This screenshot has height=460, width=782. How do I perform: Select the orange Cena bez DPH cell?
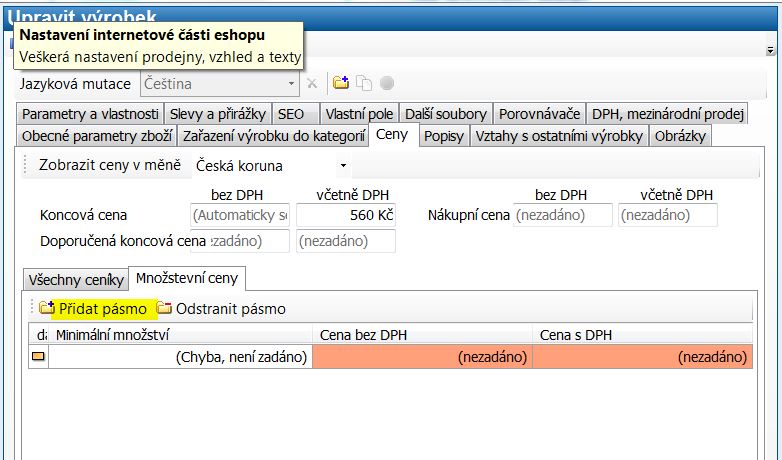pos(422,357)
